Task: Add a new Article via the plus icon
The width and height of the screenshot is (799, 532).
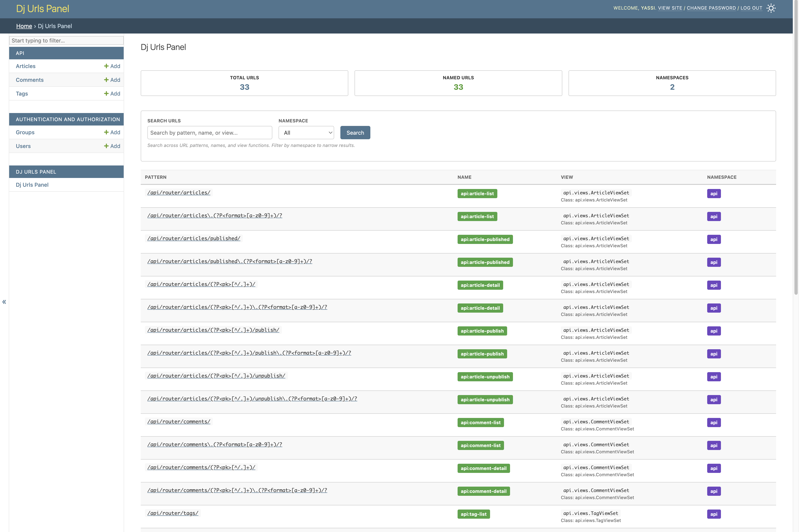Action: pos(112,66)
